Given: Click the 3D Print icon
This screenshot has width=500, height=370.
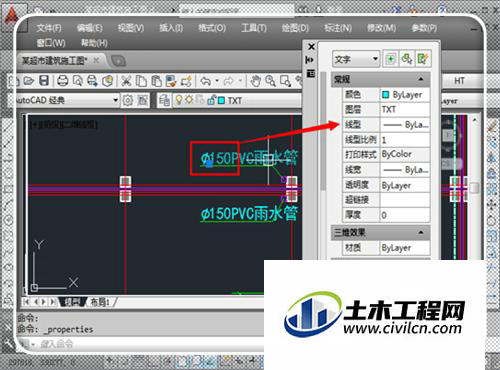Looking at the screenshot, I should coord(107,81).
